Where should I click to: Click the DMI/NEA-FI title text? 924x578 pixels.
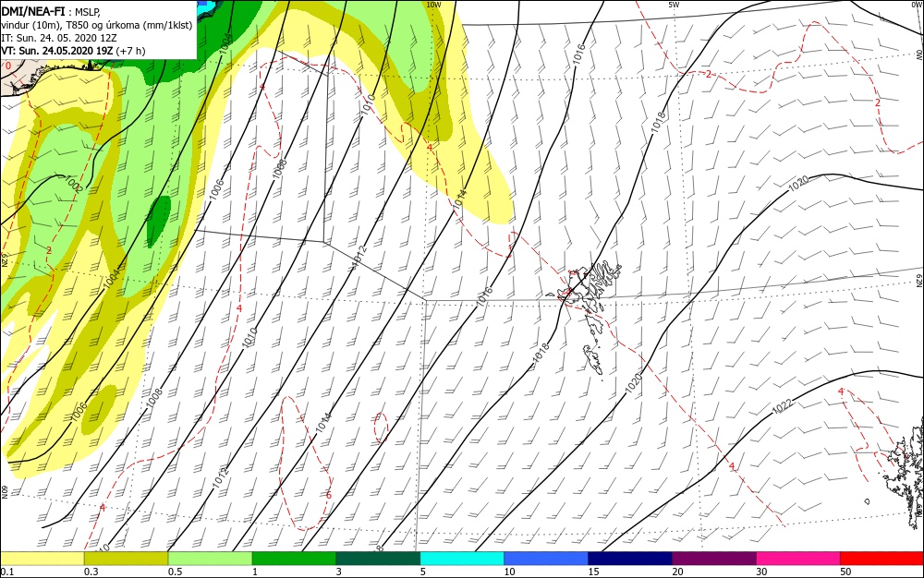[x=33, y=10]
